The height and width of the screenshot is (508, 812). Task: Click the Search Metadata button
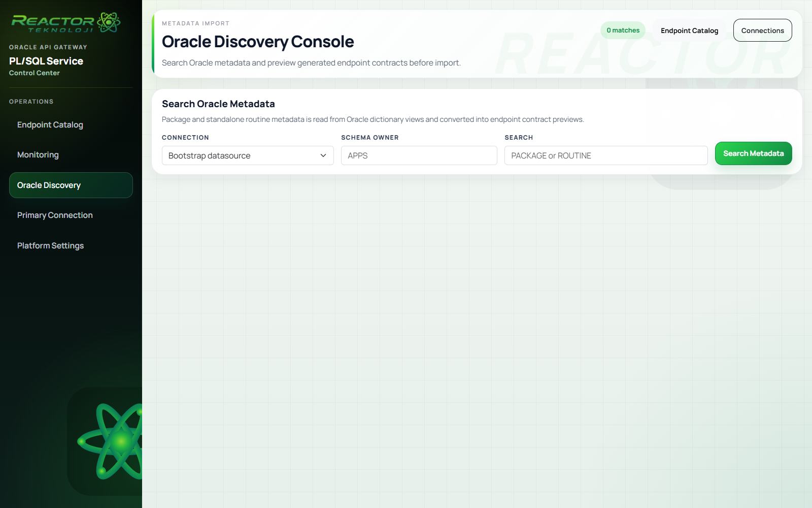pyautogui.click(x=753, y=153)
